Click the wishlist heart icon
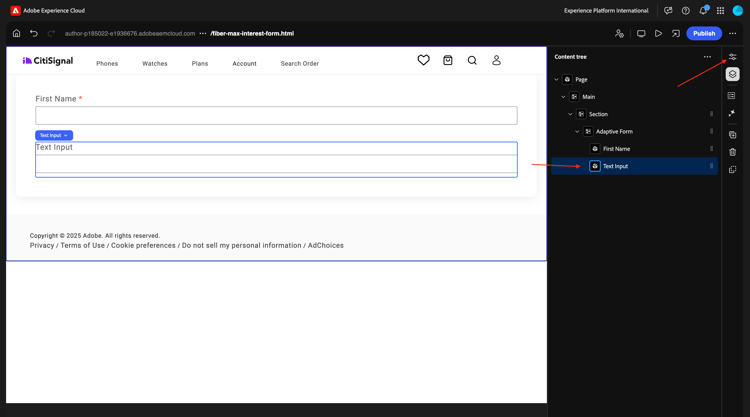750x417 pixels. coord(423,60)
